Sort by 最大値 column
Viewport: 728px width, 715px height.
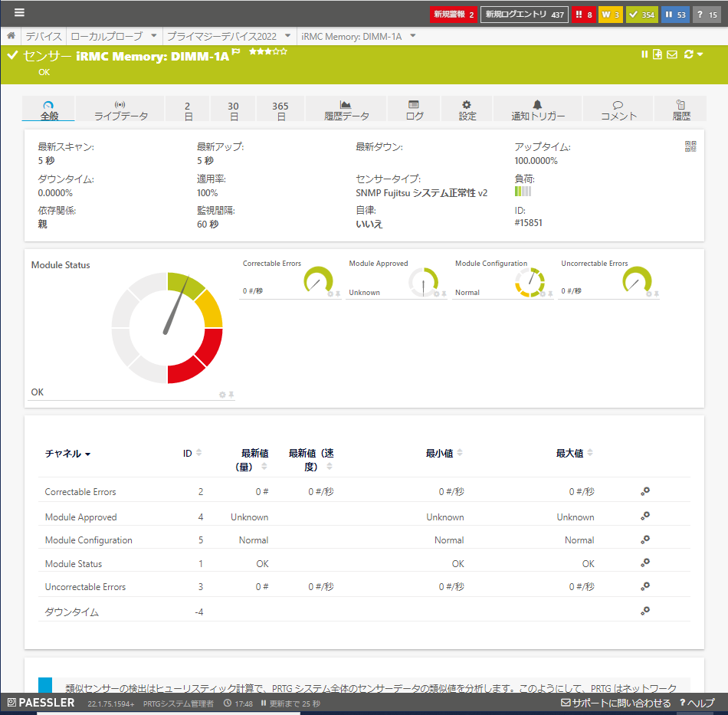point(574,453)
